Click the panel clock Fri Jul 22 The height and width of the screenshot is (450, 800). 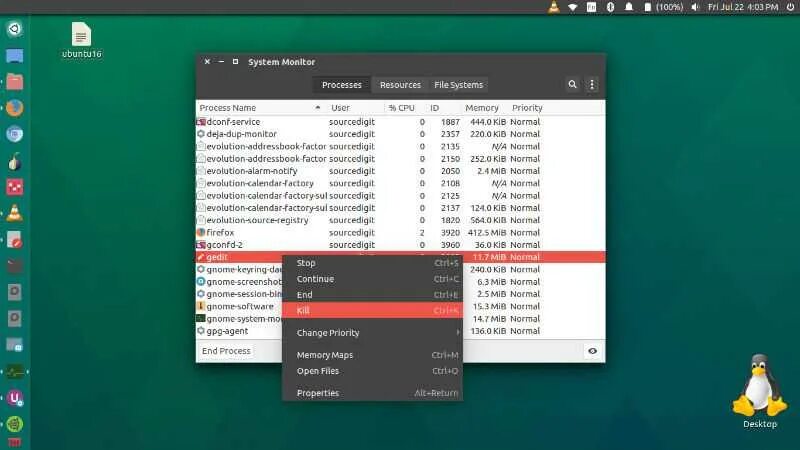point(743,7)
